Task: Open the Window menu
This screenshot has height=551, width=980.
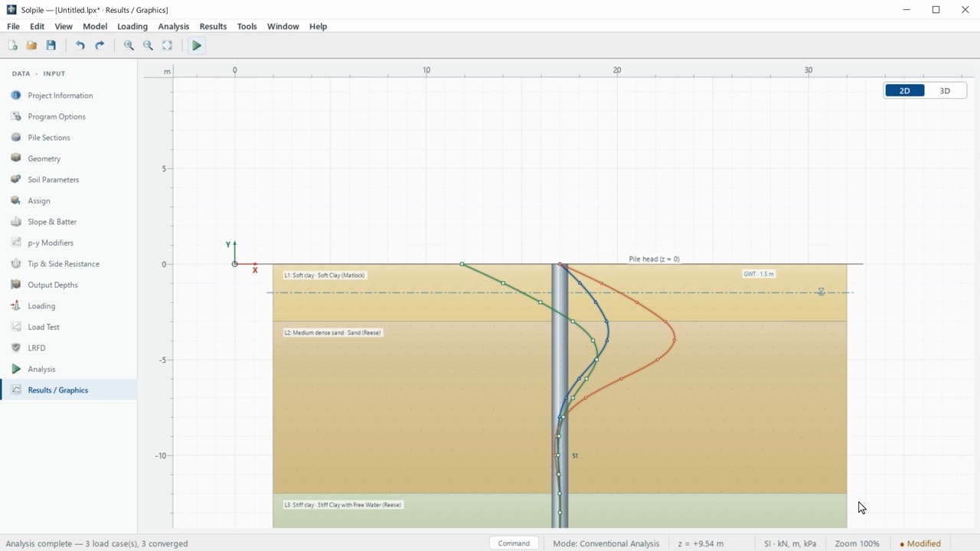Action: [283, 26]
